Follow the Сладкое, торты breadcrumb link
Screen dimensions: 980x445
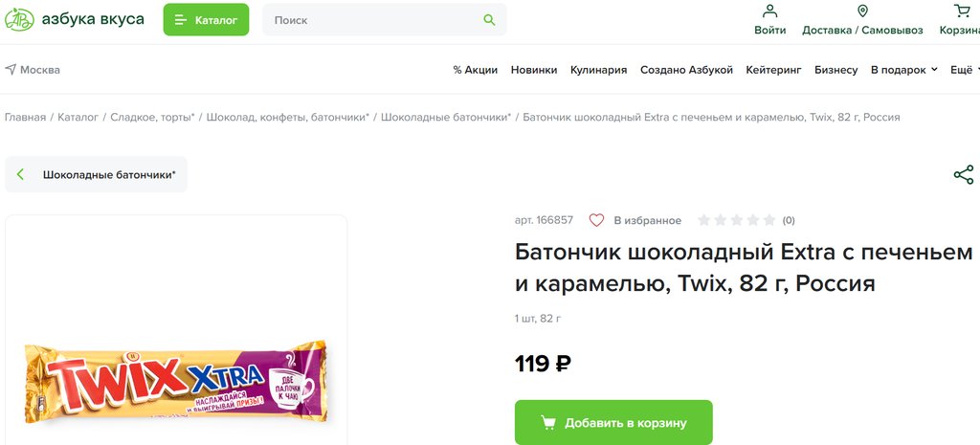[x=151, y=117]
